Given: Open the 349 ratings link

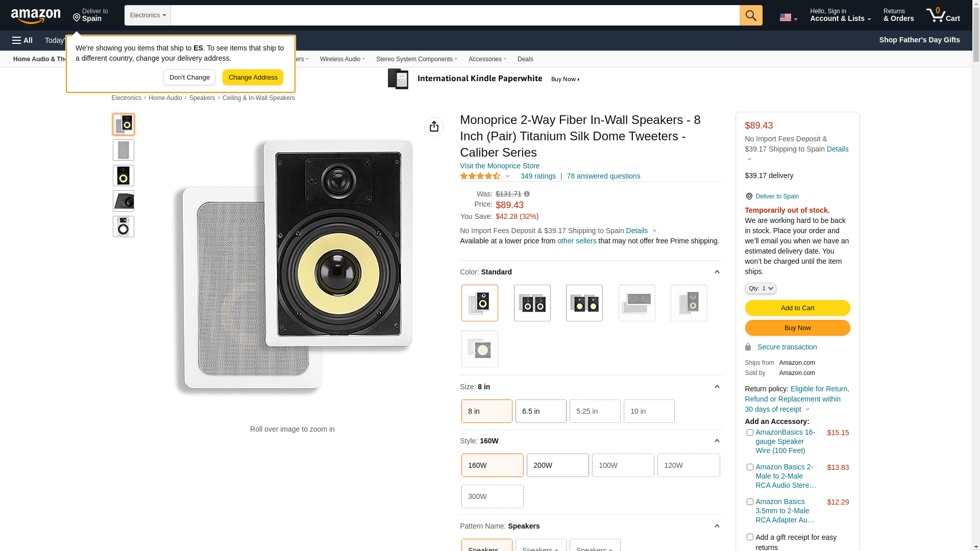Looking at the screenshot, I should pos(538,176).
